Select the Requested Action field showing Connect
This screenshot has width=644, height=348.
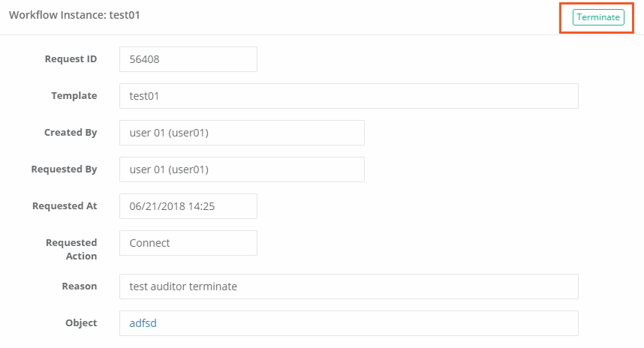coord(188,243)
